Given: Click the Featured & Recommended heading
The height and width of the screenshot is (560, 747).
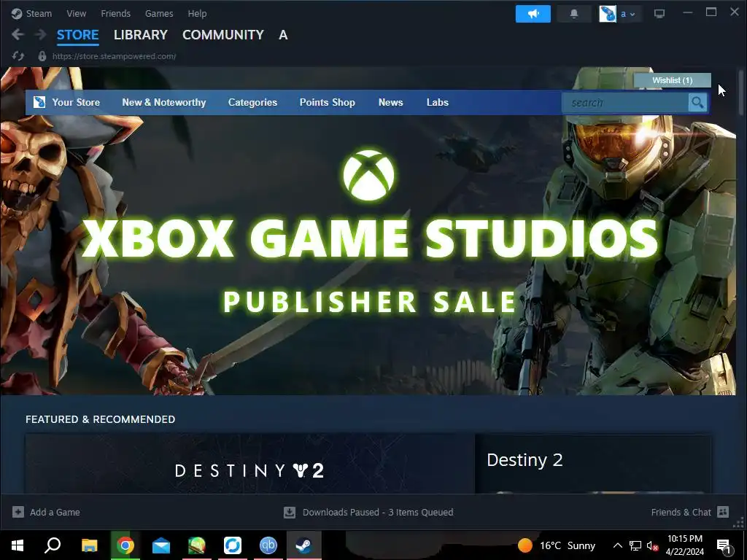Looking at the screenshot, I should pyautogui.click(x=101, y=419).
